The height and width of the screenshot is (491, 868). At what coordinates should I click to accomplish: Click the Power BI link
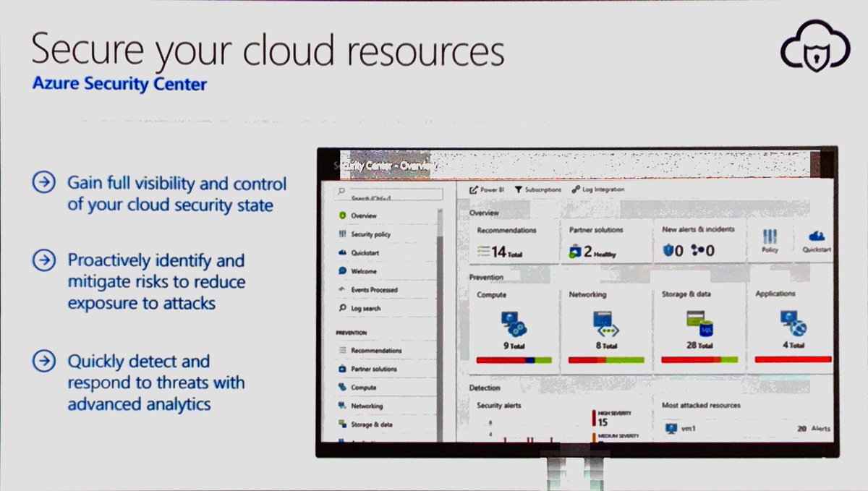(488, 189)
